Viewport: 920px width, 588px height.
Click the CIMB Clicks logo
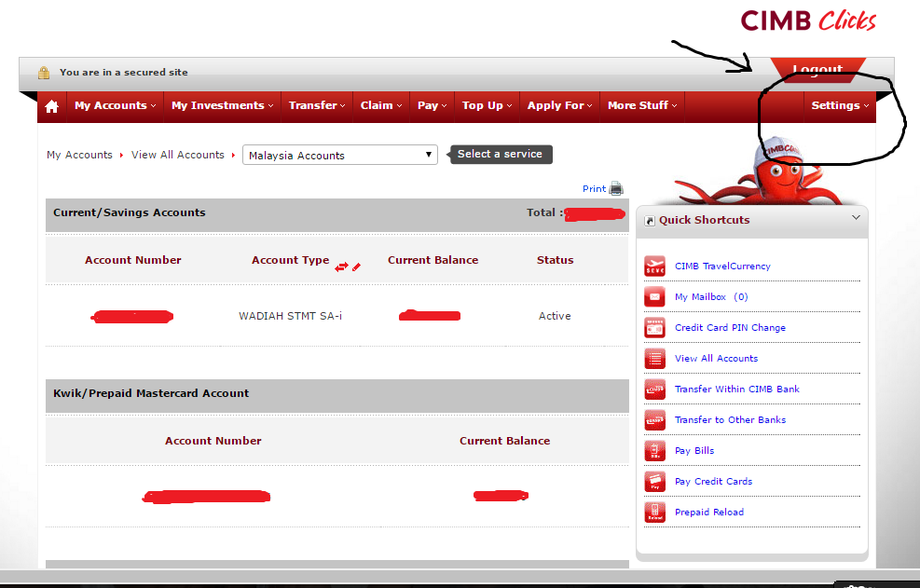[x=808, y=21]
